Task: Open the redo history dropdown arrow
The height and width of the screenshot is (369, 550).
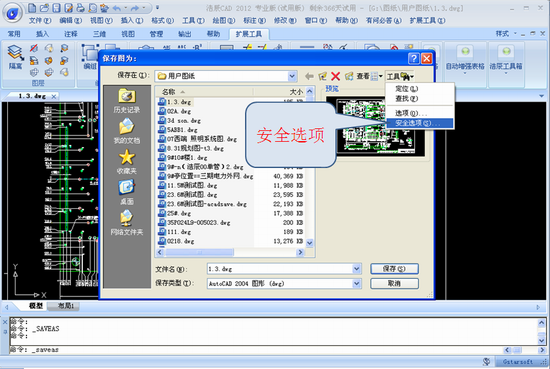Action: tap(143, 8)
